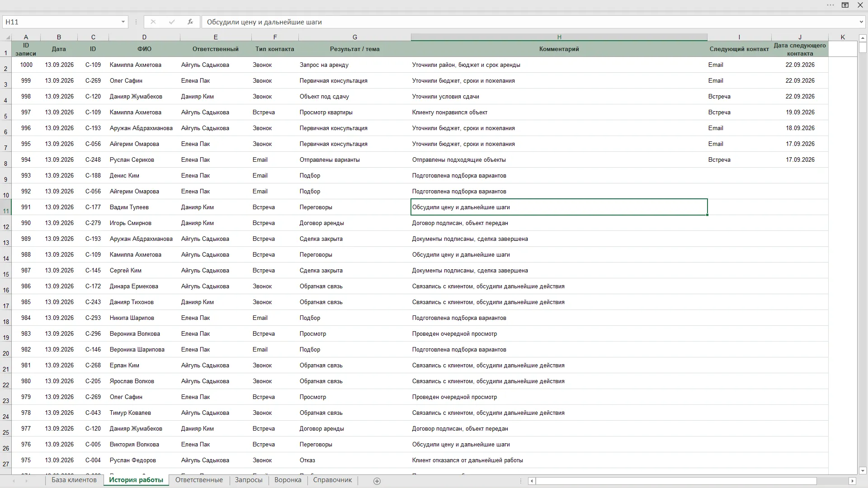Select cell 'Клиенту понравился объект'
Screen dimensions: 868x488
[559, 112]
